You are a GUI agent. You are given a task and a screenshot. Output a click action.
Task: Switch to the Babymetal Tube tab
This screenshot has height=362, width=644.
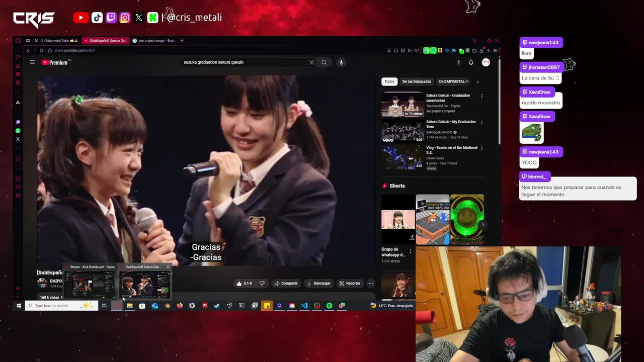(x=55, y=41)
